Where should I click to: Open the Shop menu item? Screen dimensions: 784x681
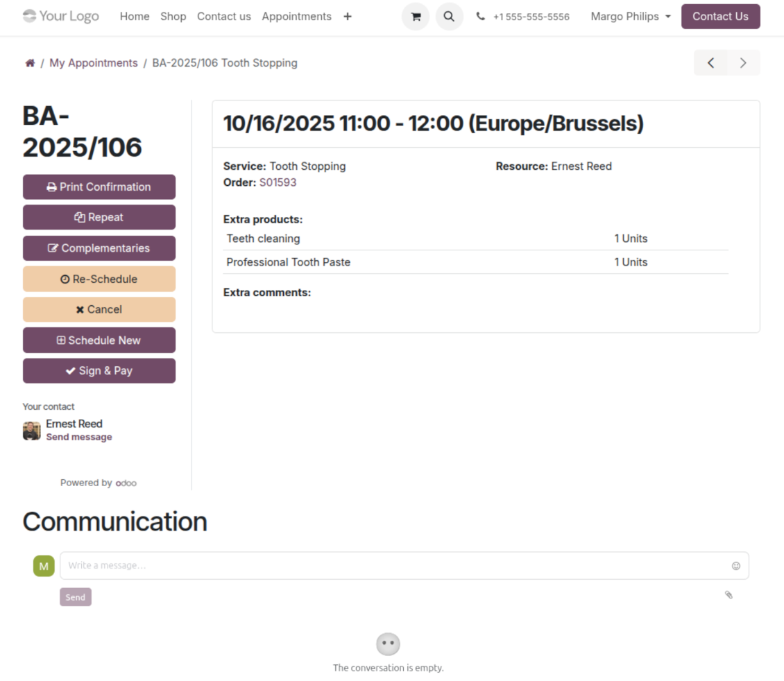[173, 17]
